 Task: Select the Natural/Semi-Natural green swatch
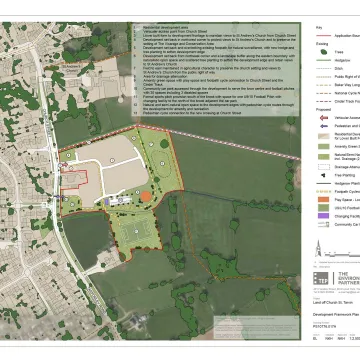click(323, 156)
